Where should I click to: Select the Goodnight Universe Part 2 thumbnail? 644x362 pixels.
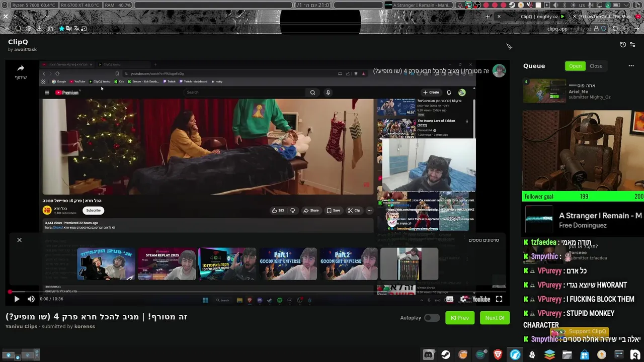pyautogui.click(x=349, y=263)
